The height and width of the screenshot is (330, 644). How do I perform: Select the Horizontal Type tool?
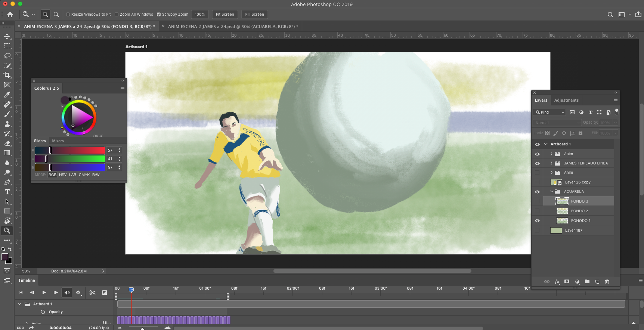coord(7,192)
